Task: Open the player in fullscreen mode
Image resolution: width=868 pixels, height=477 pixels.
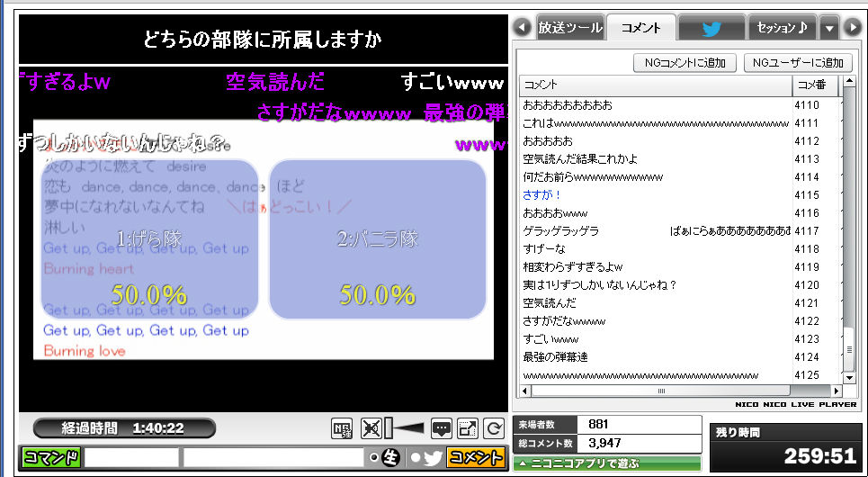Action: pyautogui.click(x=468, y=428)
